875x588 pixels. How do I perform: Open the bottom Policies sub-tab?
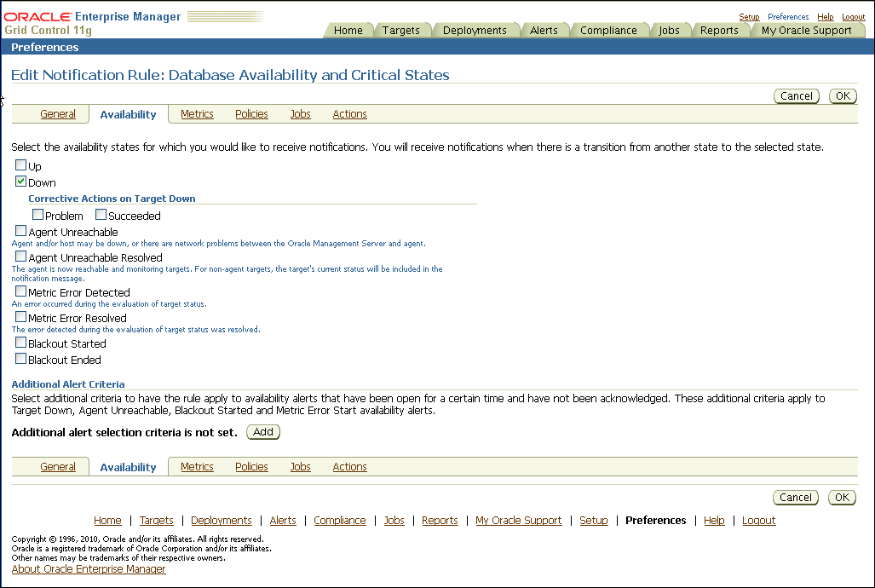251,467
